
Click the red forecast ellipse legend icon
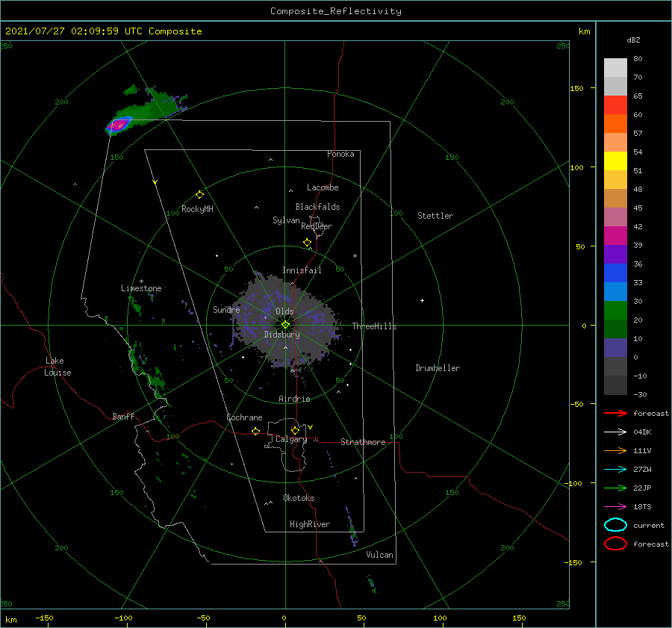(615, 544)
